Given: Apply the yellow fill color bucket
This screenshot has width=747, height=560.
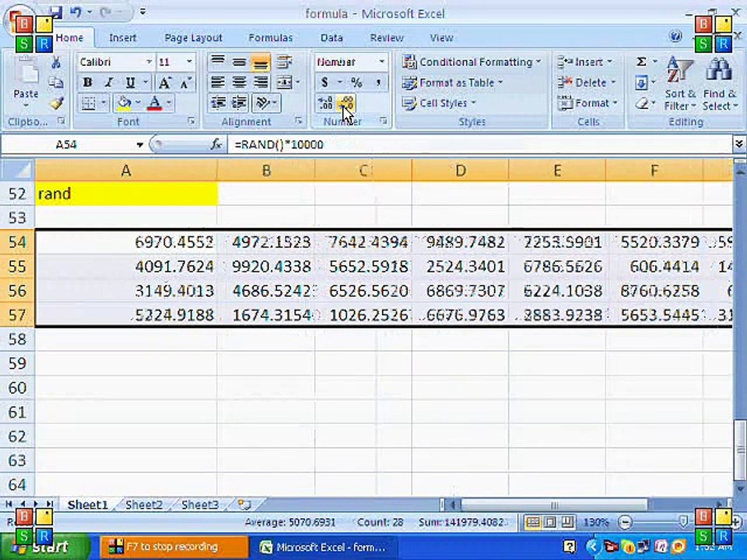Looking at the screenshot, I should 124,103.
